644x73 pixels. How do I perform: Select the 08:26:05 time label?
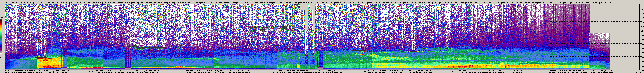pos(121,2)
